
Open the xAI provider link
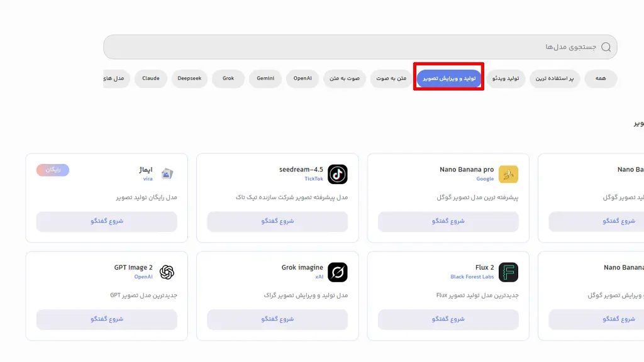[319, 277]
